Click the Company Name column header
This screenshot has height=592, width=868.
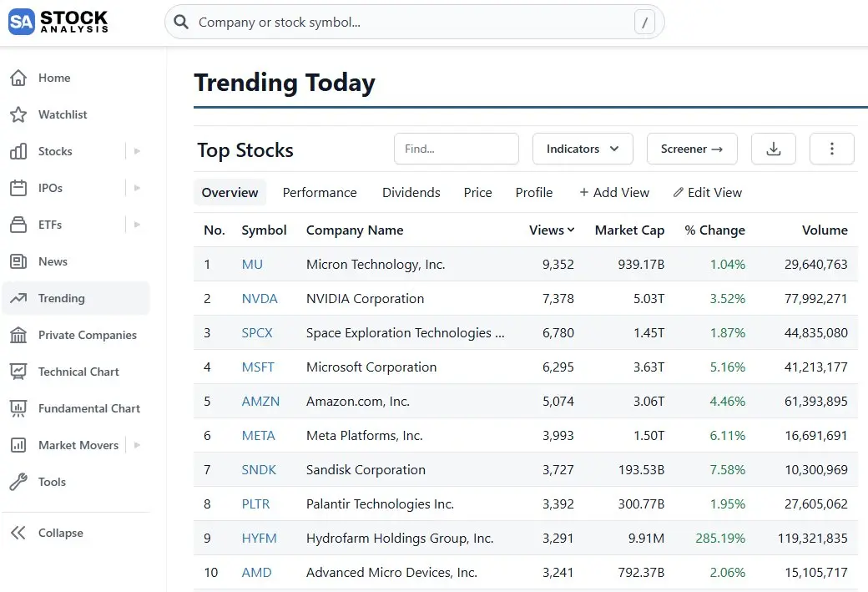[355, 230]
